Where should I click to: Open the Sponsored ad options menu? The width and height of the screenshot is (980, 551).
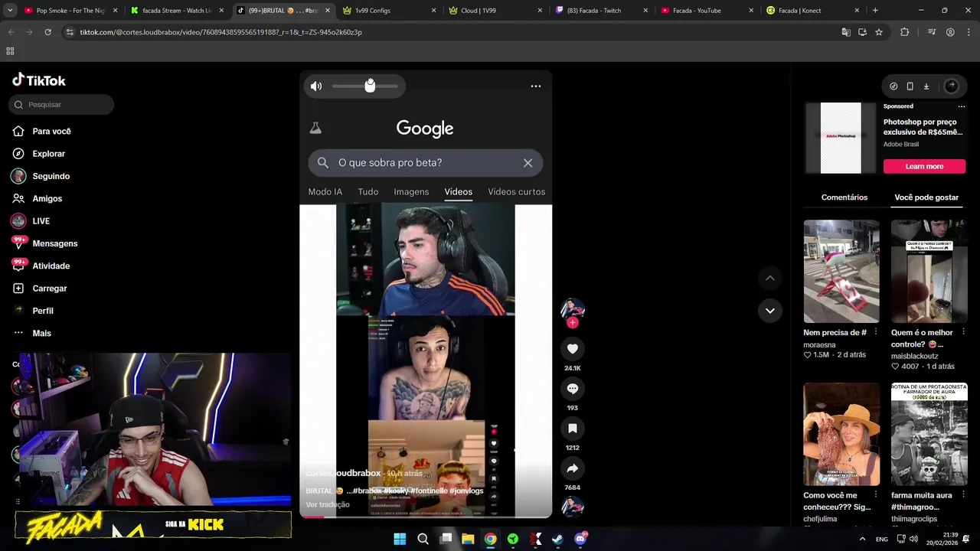point(962,106)
